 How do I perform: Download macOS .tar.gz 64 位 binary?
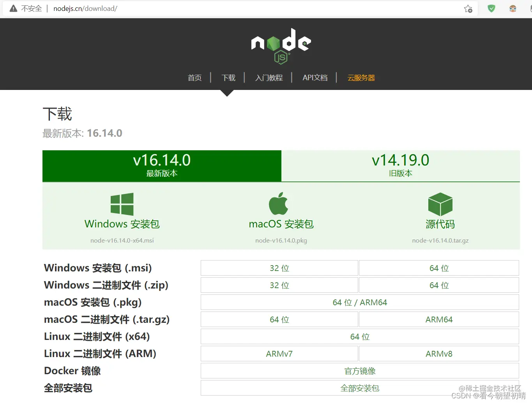click(279, 319)
